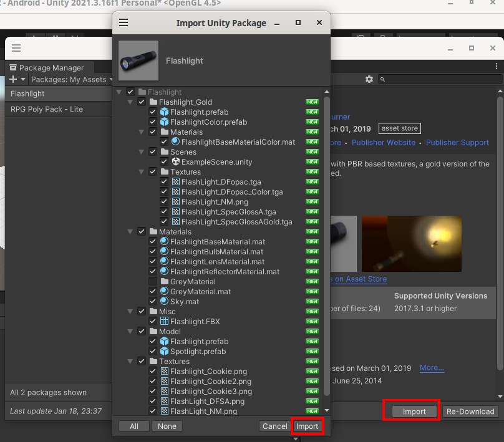The height and width of the screenshot is (442, 504).
Task: Click the ExampleScene.unity scene icon
Action: [176, 162]
